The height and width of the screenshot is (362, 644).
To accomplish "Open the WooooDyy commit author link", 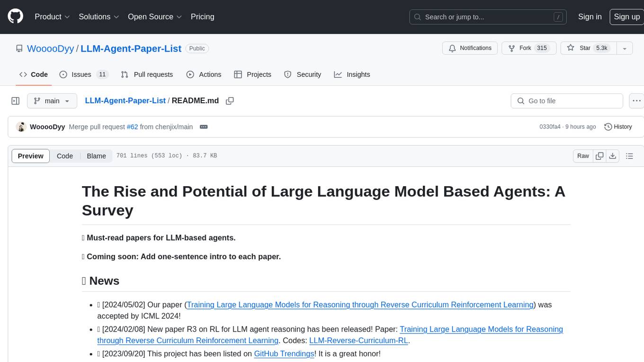I will (x=47, y=127).
